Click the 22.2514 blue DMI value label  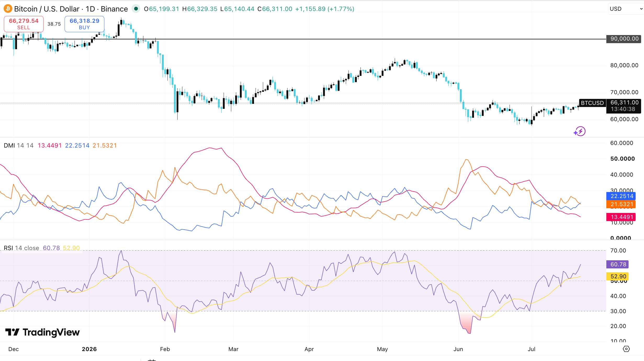622,196
